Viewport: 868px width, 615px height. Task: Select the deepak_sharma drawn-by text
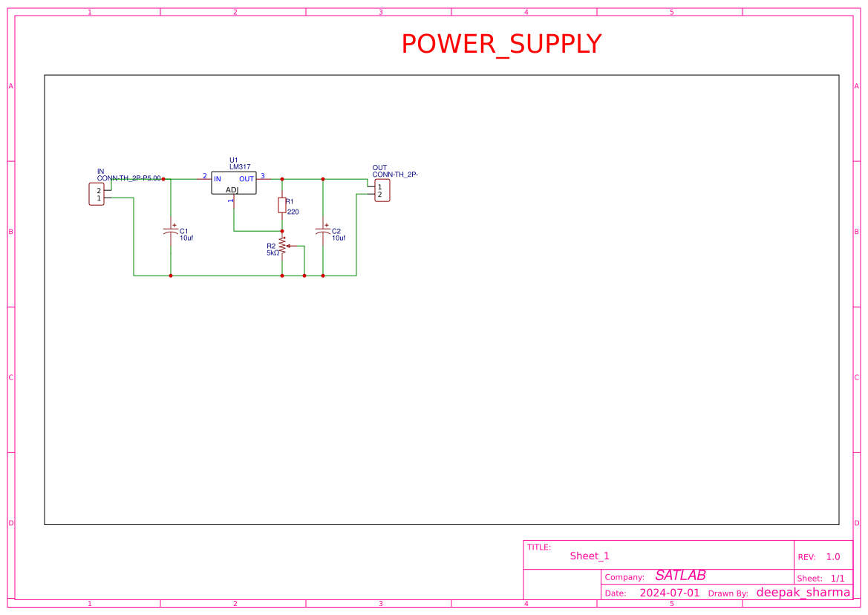point(805,592)
